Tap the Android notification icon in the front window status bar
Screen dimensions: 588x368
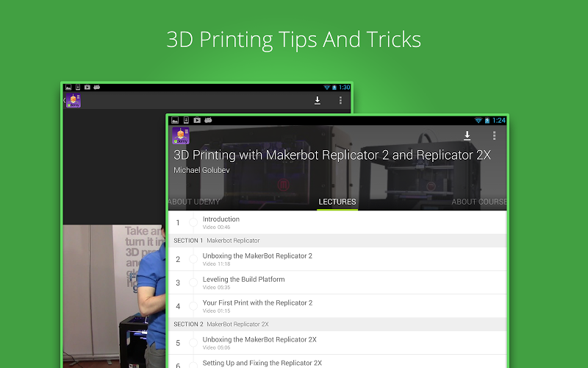coord(208,120)
